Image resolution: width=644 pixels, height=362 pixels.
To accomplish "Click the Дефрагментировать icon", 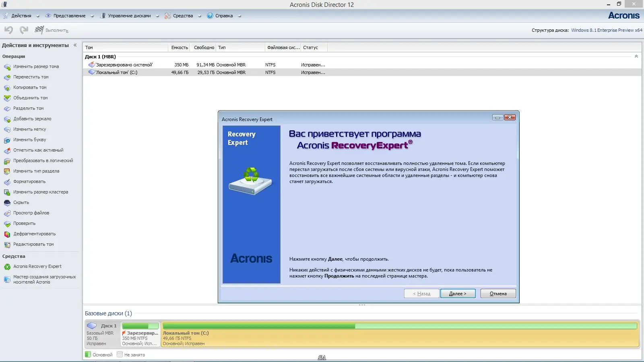I will [x=7, y=234].
